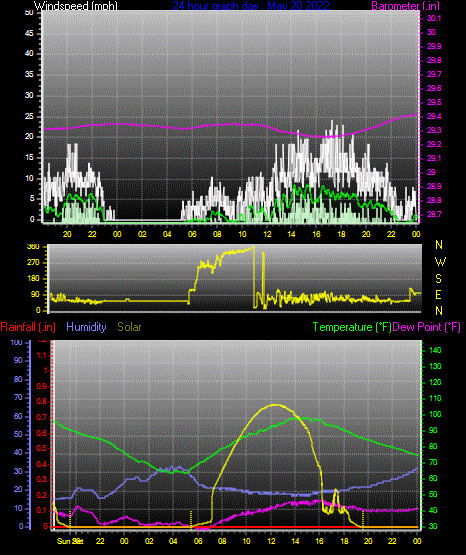Click the 29.3 barometer axis value
This screenshot has height=555, width=466.
[434, 130]
